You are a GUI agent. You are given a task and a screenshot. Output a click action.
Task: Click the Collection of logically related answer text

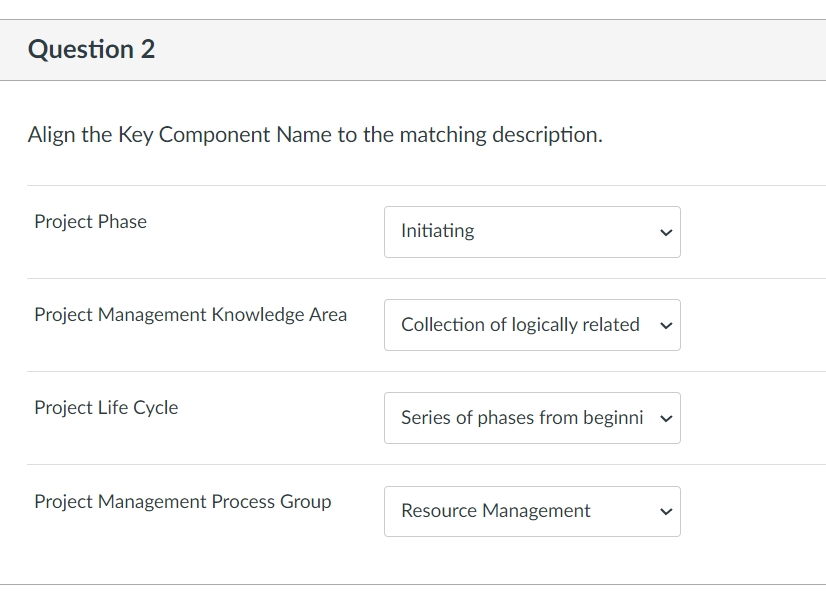coord(520,324)
